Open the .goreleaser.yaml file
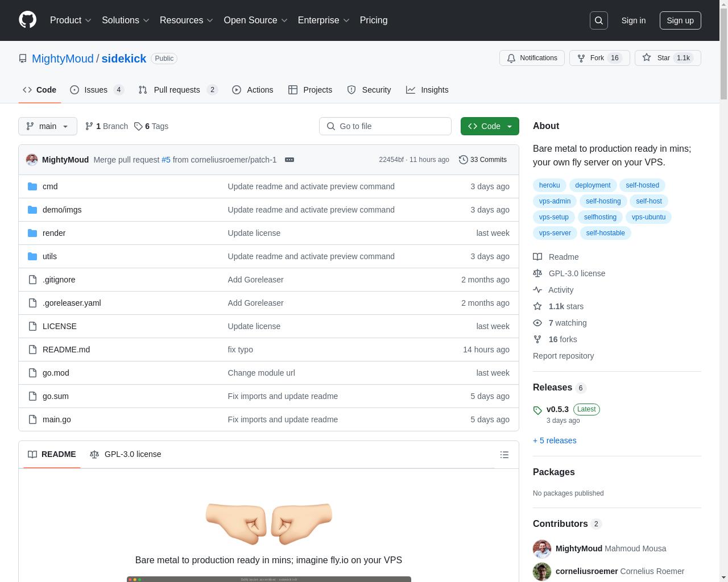728x582 pixels. tap(72, 303)
